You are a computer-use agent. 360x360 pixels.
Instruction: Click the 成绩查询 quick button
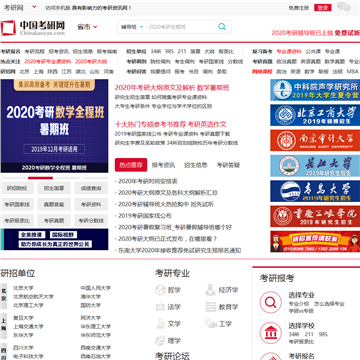click(x=91, y=189)
